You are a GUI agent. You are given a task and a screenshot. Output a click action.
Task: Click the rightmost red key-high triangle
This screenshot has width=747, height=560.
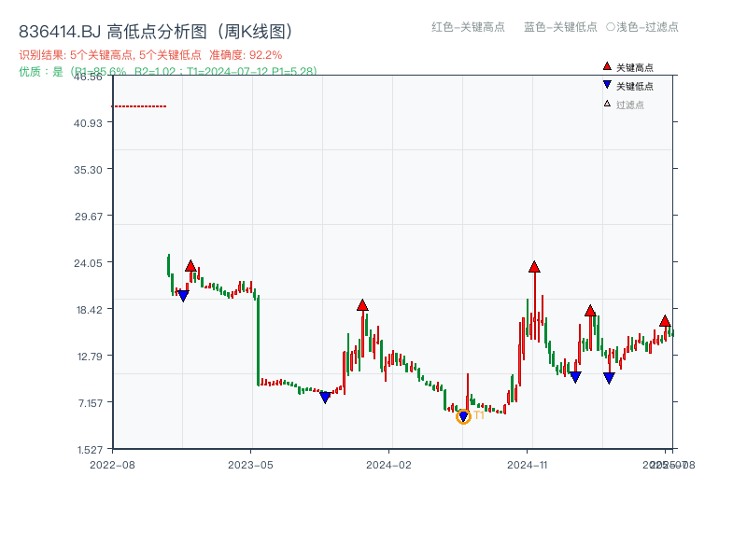coord(664,320)
